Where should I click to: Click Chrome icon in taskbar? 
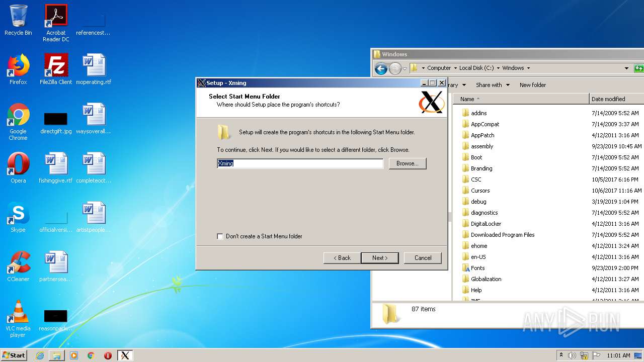pos(91,355)
